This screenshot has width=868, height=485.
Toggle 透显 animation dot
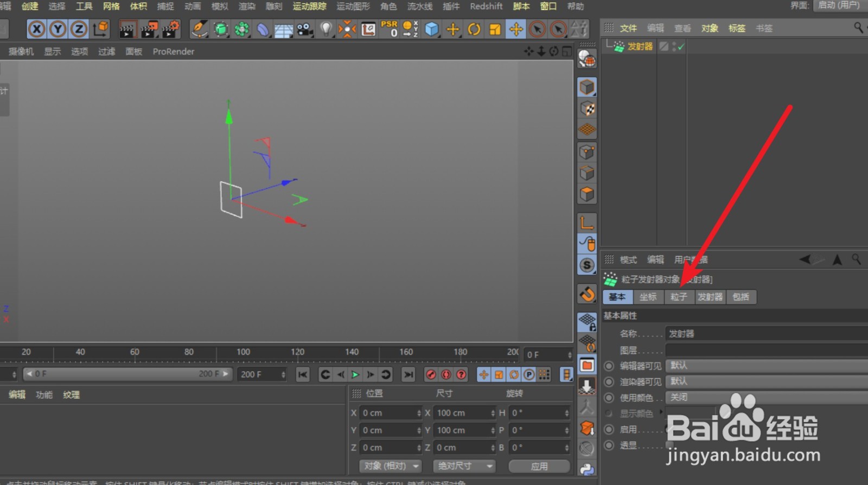coord(609,445)
